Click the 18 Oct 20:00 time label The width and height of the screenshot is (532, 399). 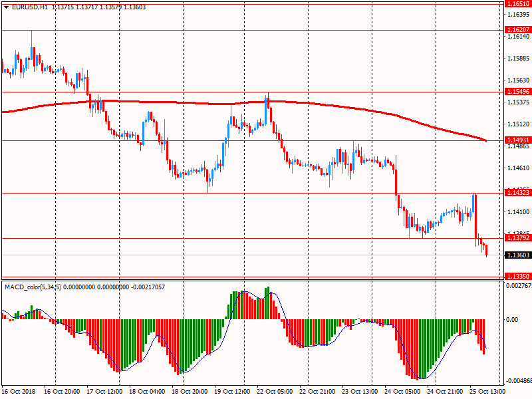click(190, 391)
